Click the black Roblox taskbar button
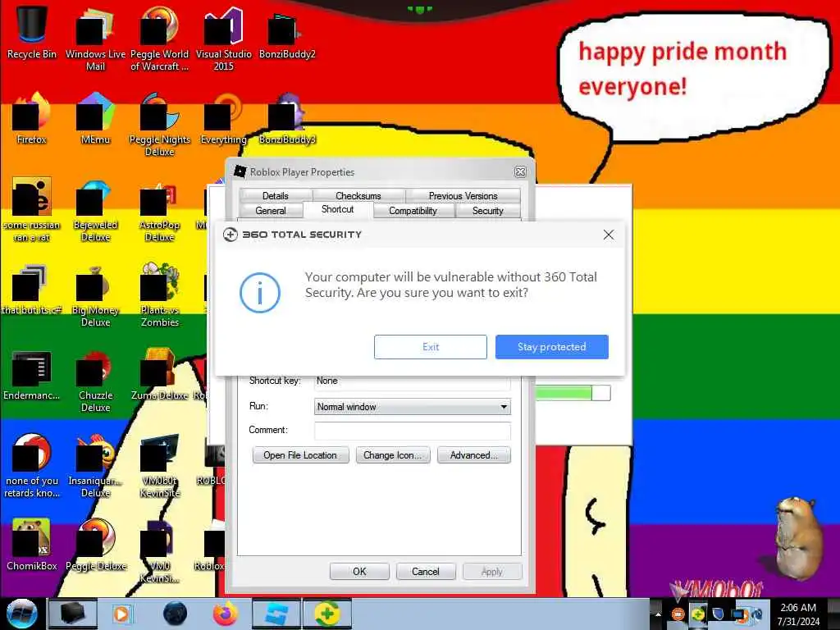 coord(73,614)
